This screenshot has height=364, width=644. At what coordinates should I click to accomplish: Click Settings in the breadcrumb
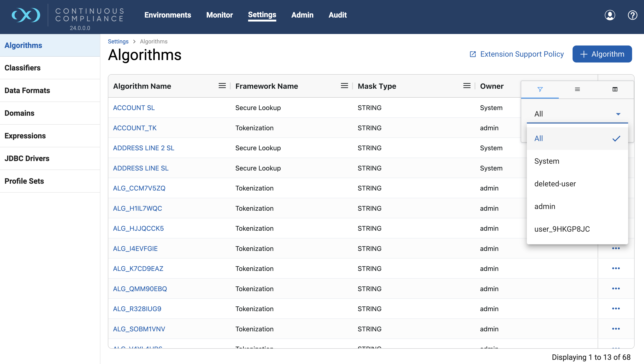[118, 42]
